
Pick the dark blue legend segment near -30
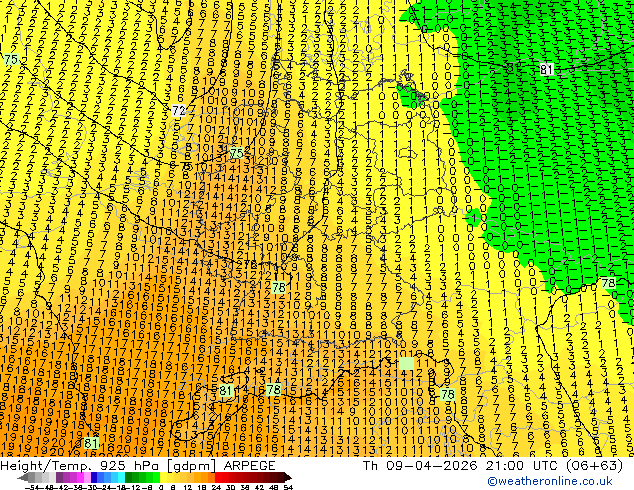coord(94,478)
